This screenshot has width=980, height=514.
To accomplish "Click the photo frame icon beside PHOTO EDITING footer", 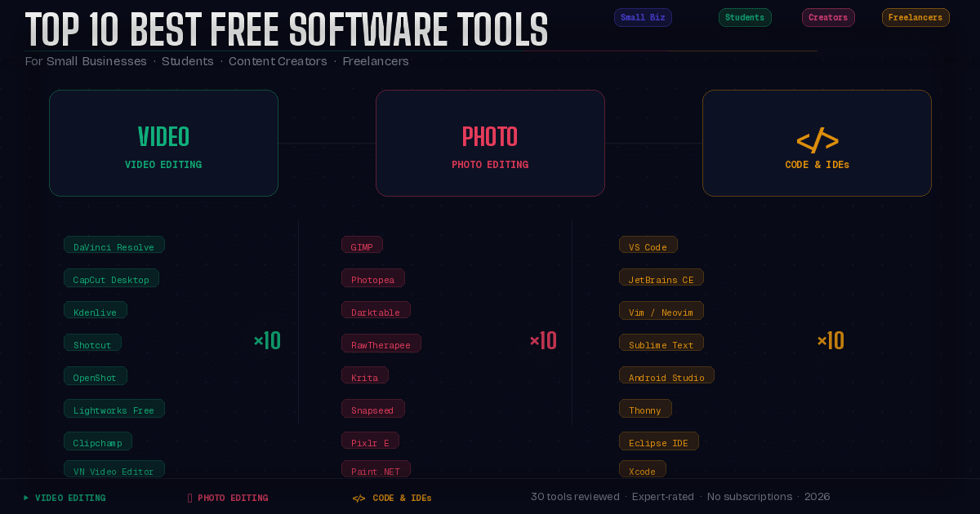I will pyautogui.click(x=189, y=498).
